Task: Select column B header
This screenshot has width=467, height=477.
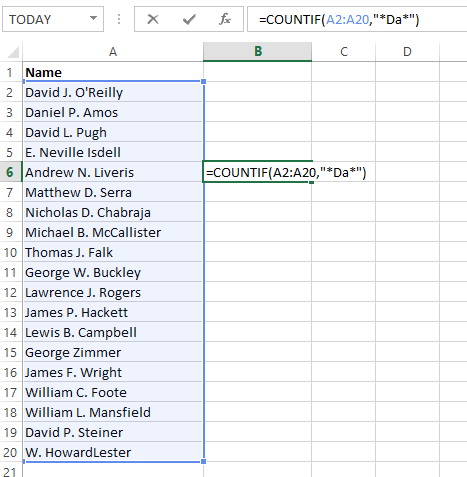Action: tap(258, 52)
